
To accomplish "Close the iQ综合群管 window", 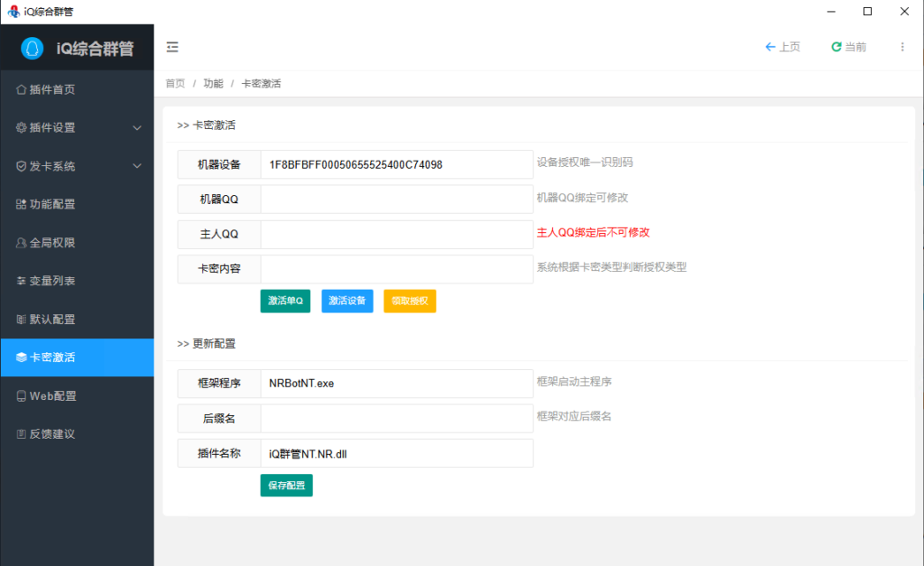I will pyautogui.click(x=904, y=11).
